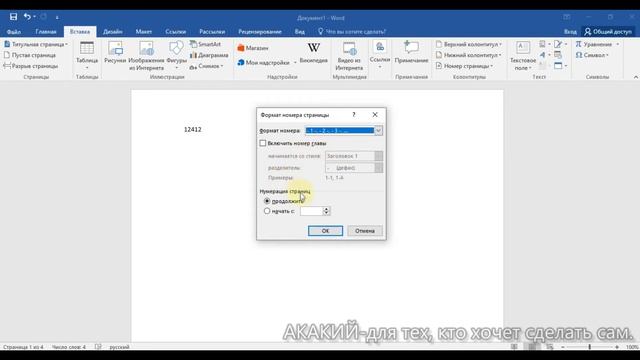Close the Формат номера страницы dialog
Viewport: 640px width, 360px height.
pos(375,115)
